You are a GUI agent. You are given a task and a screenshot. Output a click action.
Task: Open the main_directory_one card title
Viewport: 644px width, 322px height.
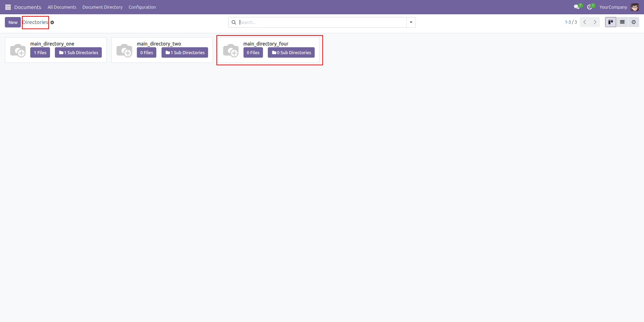point(52,44)
